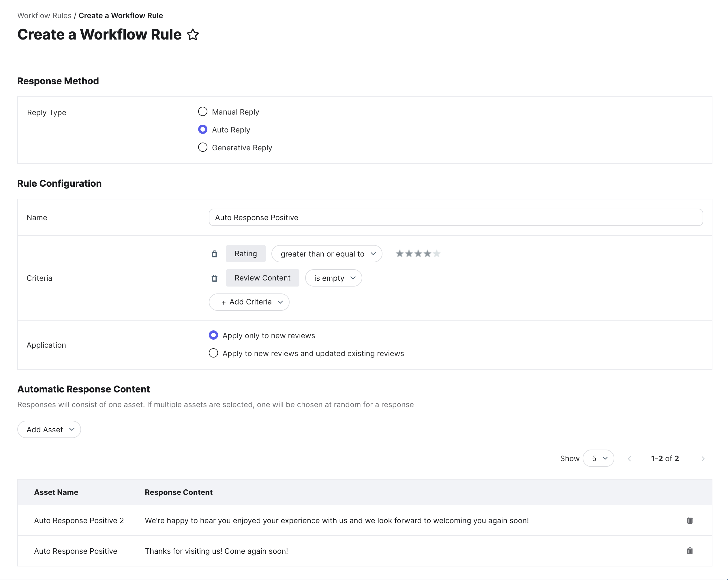Click the Rating criteria label button
The image size is (728, 580).
coord(245,254)
